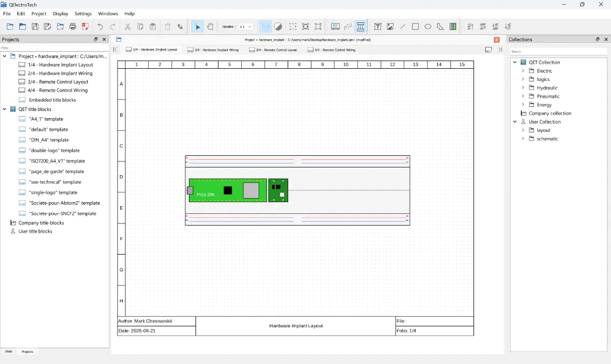Expand the schematic folder
611x364 pixels.
point(523,138)
